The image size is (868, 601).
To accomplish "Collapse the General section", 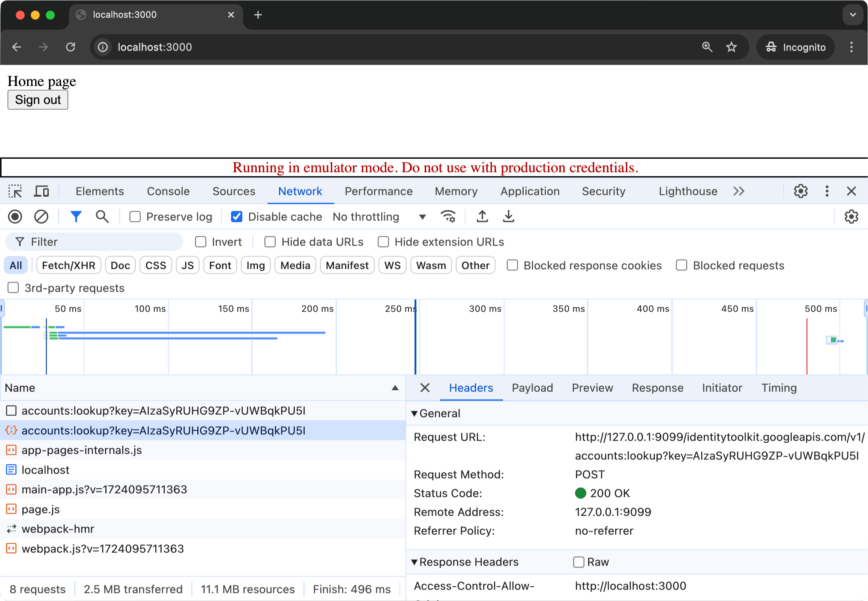I will coord(414,414).
